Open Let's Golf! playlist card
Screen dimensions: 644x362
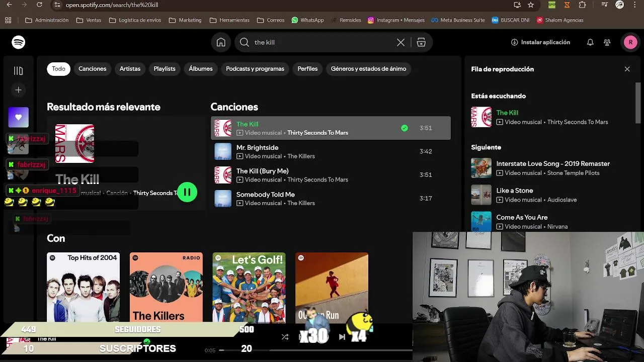point(249,288)
